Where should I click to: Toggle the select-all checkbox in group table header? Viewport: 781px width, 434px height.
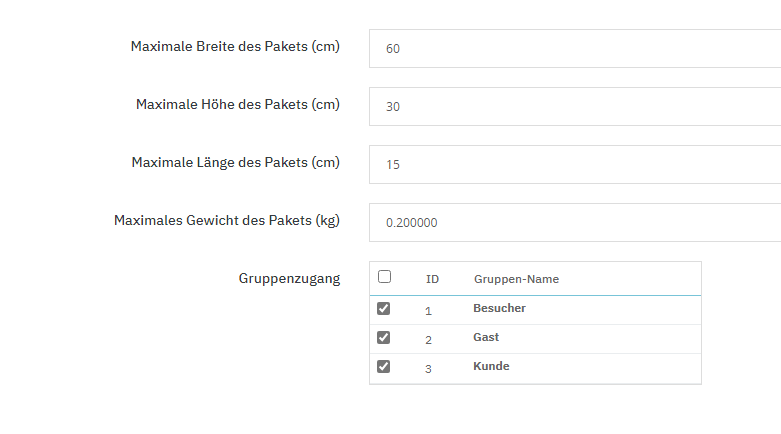coord(384,277)
